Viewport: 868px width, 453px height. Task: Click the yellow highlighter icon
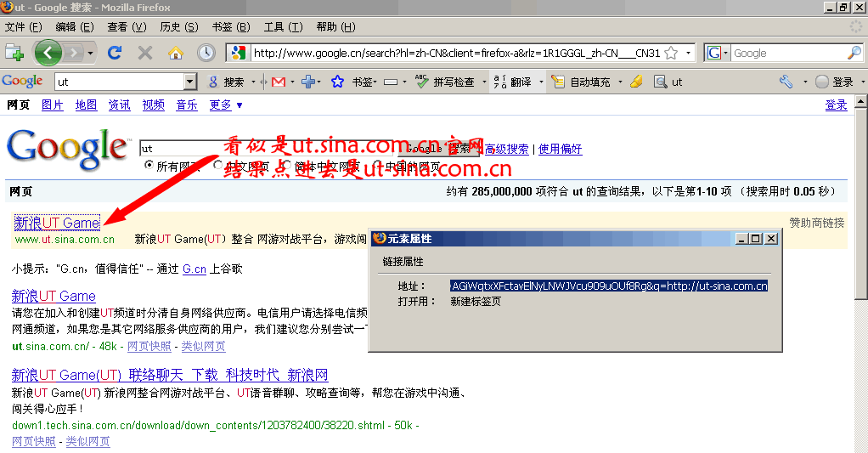point(637,82)
